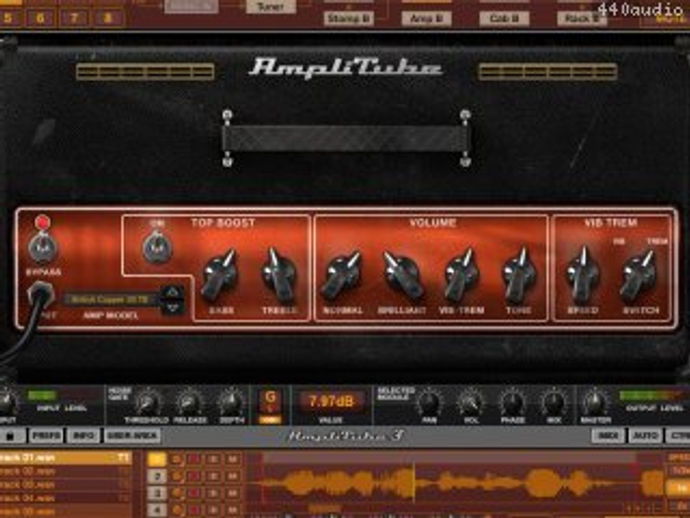The width and height of the screenshot is (690, 518).
Task: Click the NORMAL volume knob
Action: click(x=342, y=276)
